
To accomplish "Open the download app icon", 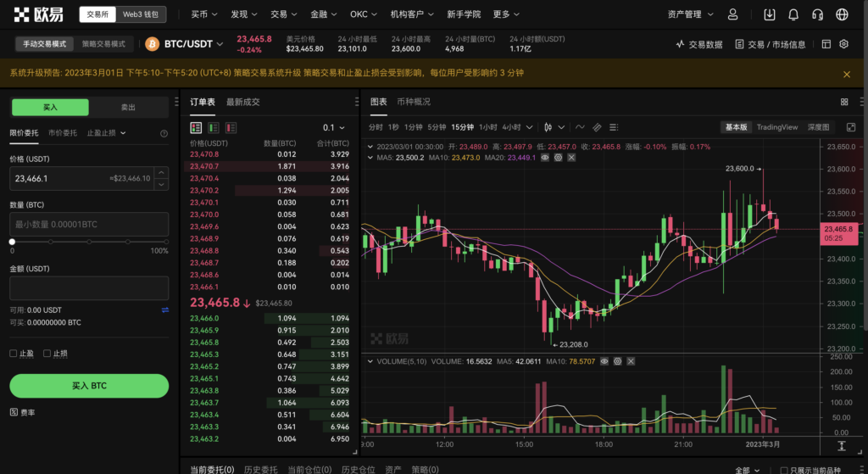I will click(770, 14).
